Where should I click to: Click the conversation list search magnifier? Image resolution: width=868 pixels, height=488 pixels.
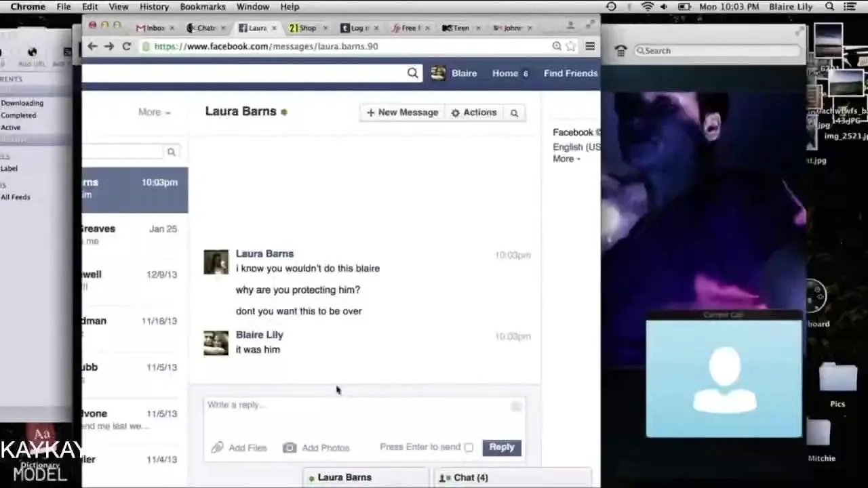[172, 152]
